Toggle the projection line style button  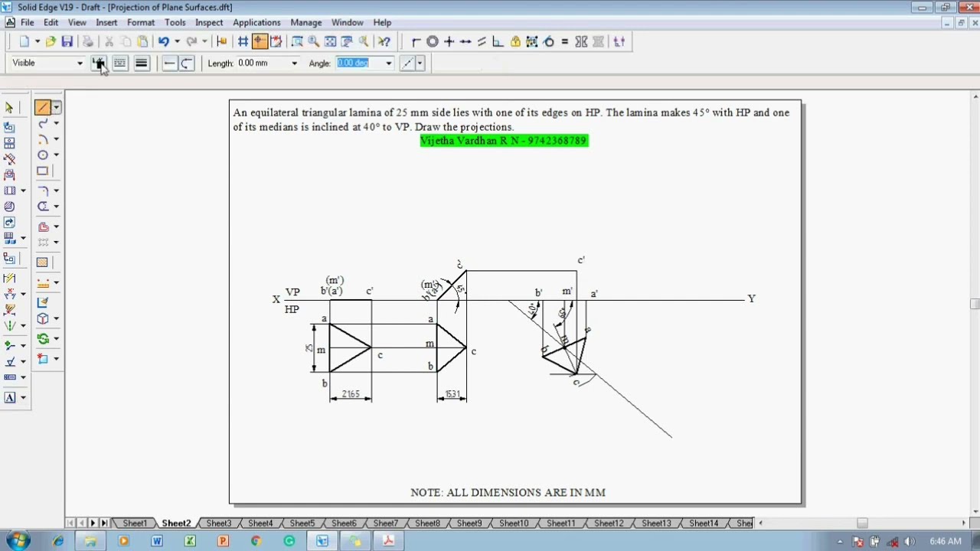coord(407,64)
